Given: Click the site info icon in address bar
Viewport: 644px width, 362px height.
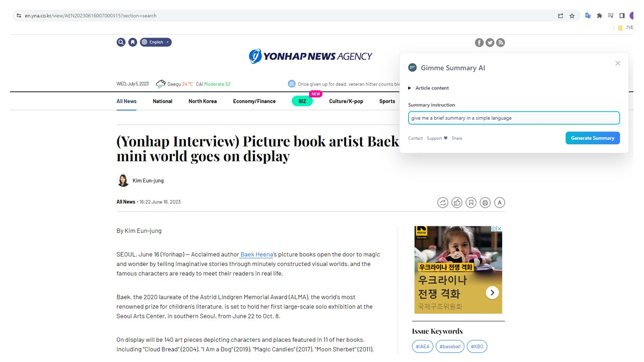Looking at the screenshot, I should tap(19, 16).
